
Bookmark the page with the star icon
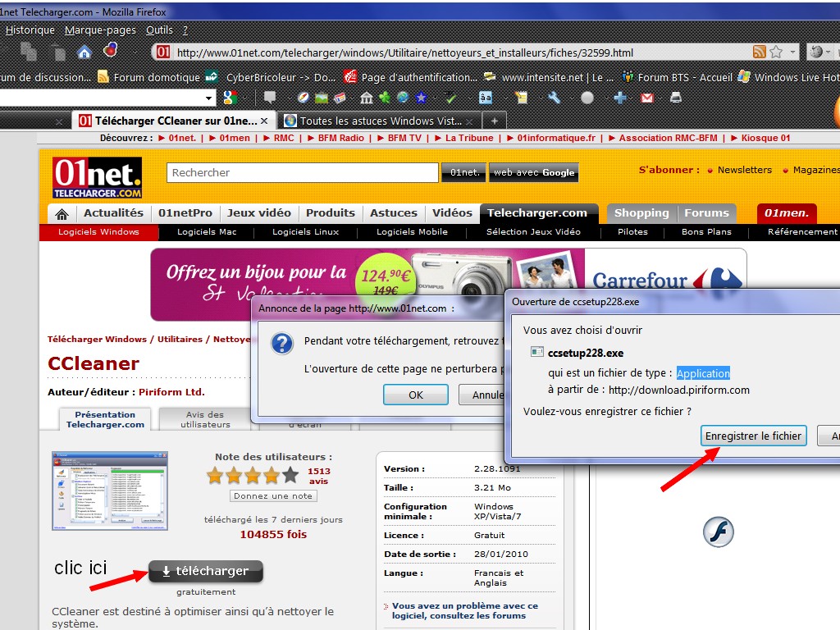click(x=776, y=52)
